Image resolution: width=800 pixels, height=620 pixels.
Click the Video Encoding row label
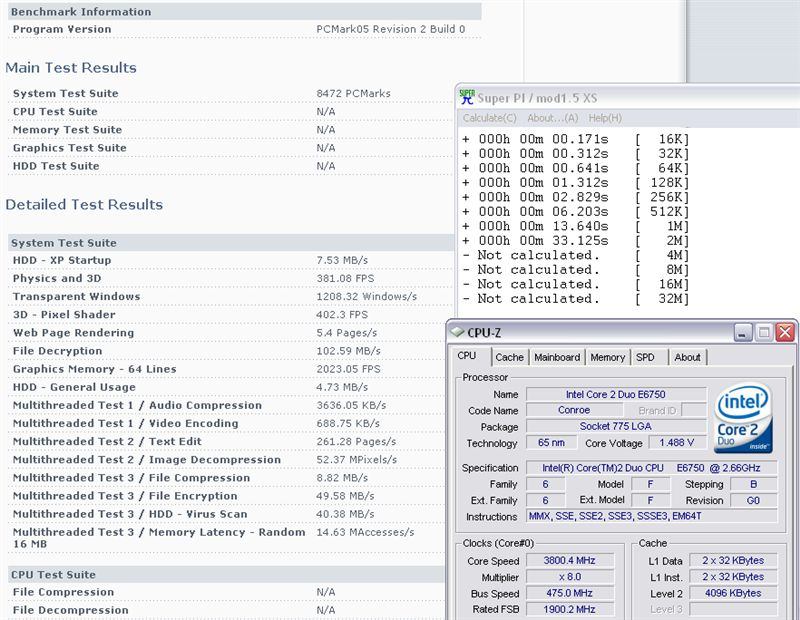click(126, 424)
